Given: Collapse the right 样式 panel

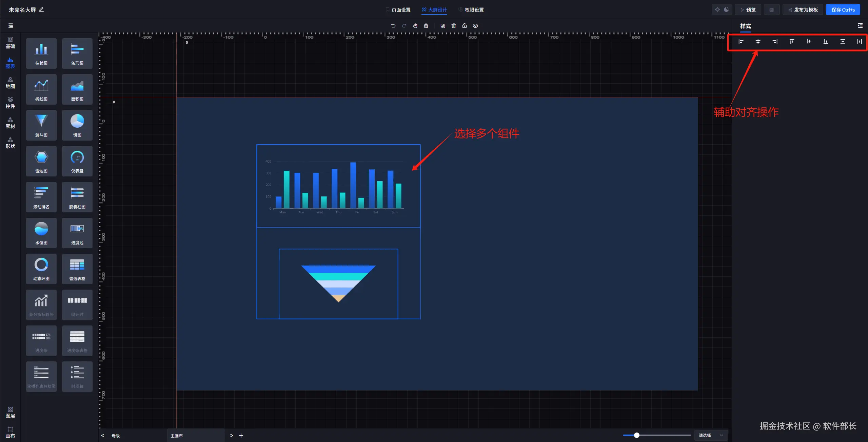Looking at the screenshot, I should [860, 26].
